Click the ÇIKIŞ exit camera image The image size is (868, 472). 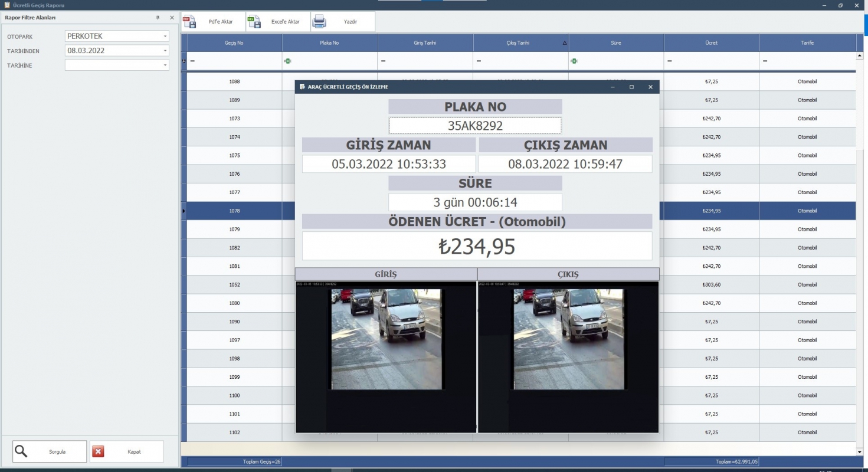tap(568, 339)
